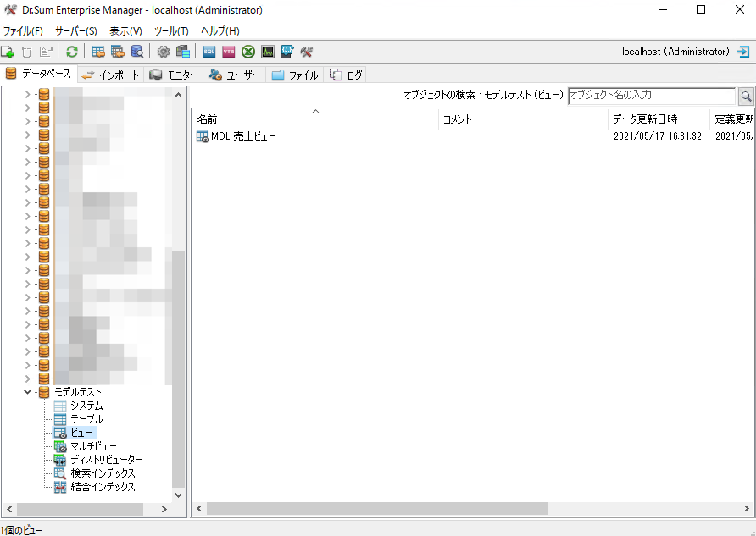
Task: Click the tree panel scroll left arrow
Action: 9,509
